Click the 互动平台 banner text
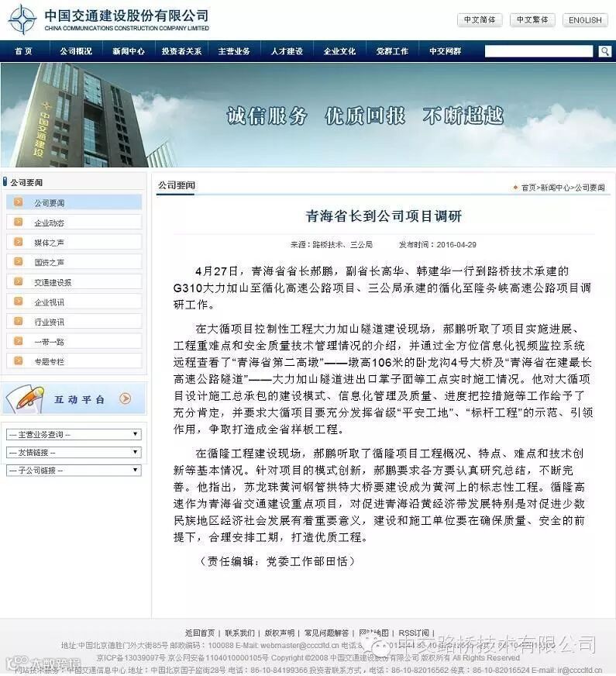The width and height of the screenshot is (616, 676). click(79, 399)
